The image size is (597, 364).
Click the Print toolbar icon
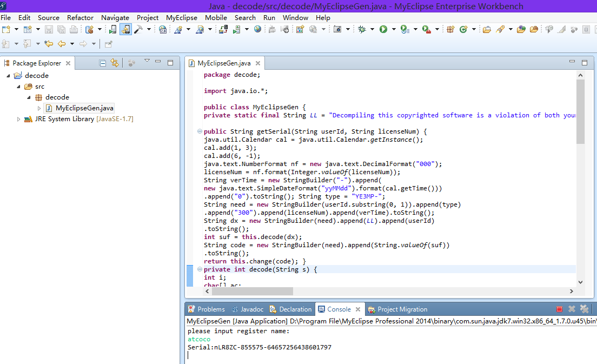tap(74, 29)
